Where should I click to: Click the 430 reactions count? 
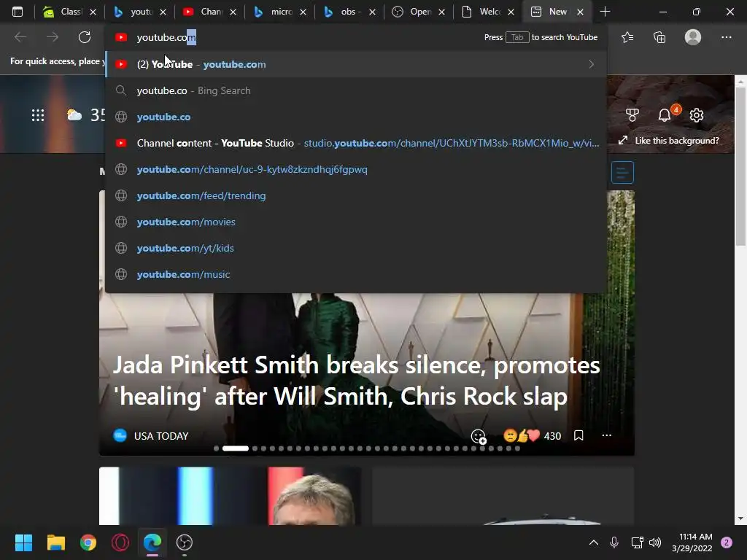pos(552,436)
